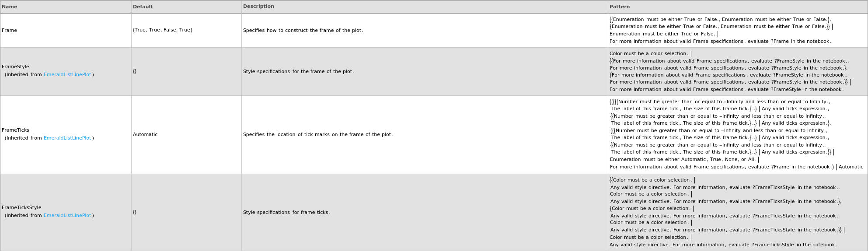The image size is (868, 252).
Task: Click 'Enumeration must be either Automatic, True, None, or All' text
Action: (x=683, y=160)
